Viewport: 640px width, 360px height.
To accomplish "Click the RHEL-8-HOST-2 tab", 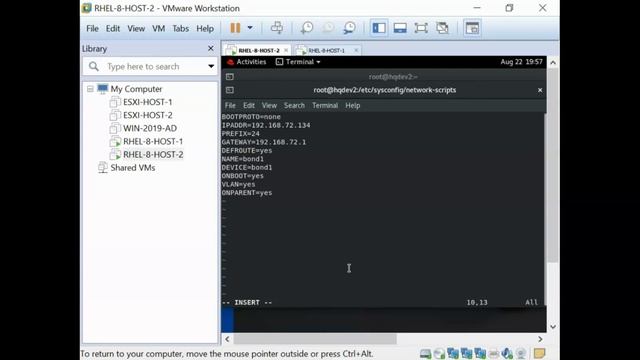I will 258,50.
